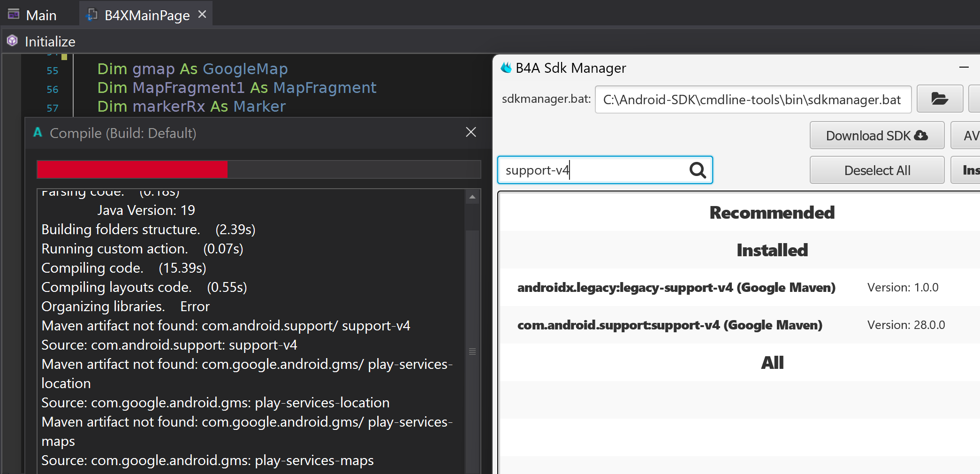Minimize the B4A Sdk Manager window
This screenshot has width=980, height=474.
pyautogui.click(x=964, y=68)
